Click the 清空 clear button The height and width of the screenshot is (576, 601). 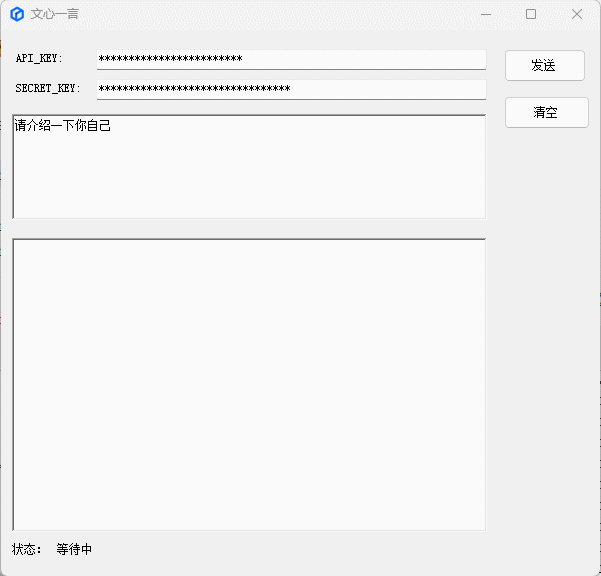point(547,112)
